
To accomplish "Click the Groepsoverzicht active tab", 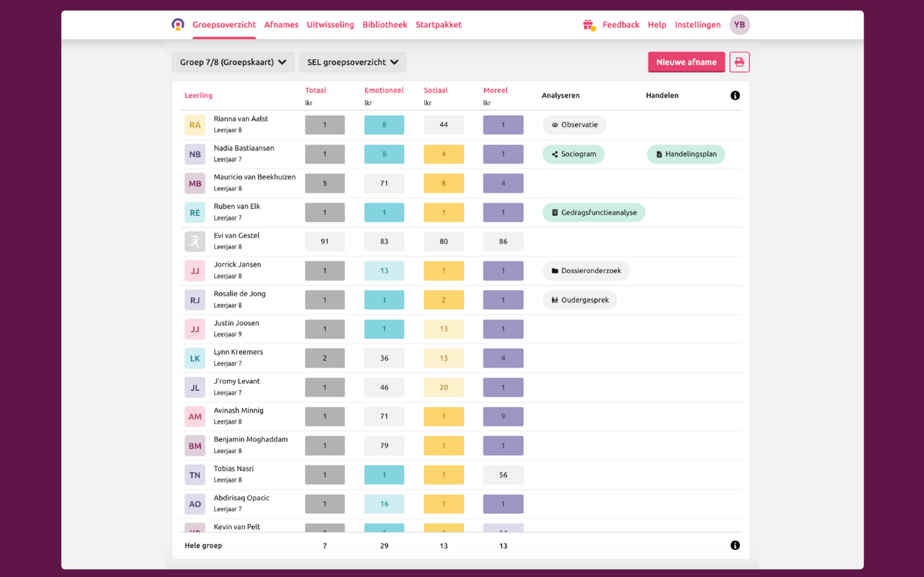I will 224,25.
